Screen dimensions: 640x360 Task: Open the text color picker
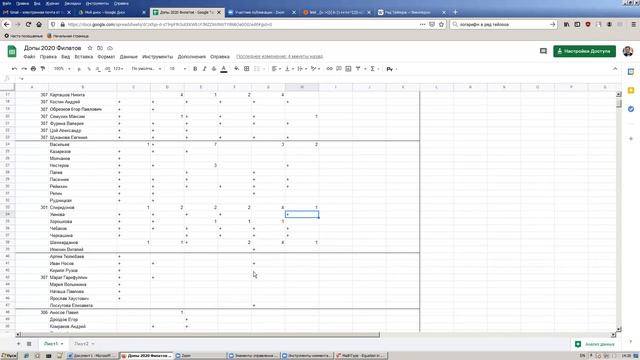(224, 69)
